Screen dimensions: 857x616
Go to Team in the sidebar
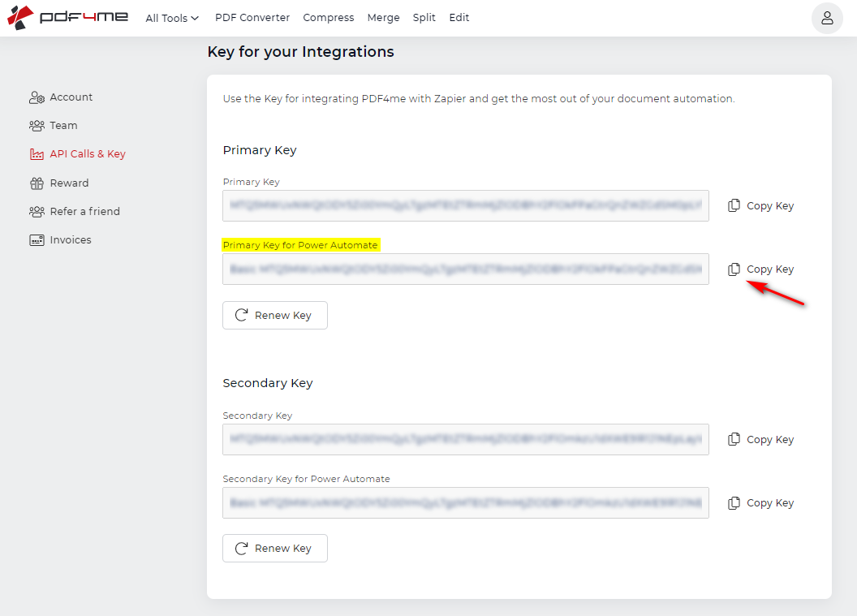[53, 126]
